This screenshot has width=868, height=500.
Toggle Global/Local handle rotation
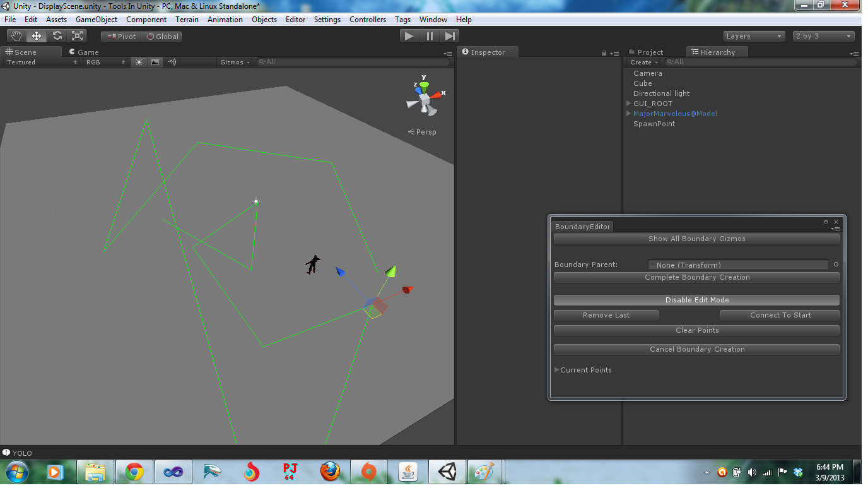click(x=162, y=37)
